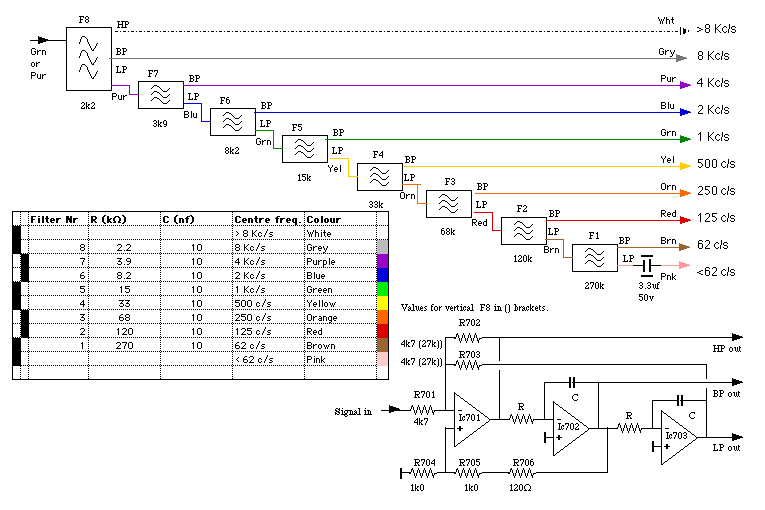Click the F2 filter block
765x510 pixels.
coord(521,231)
